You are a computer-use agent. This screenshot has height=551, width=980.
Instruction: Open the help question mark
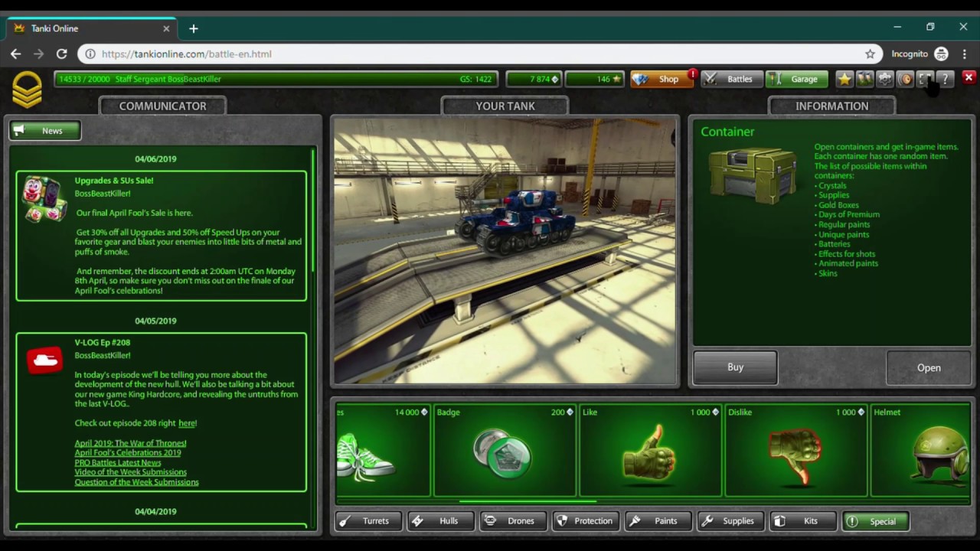(x=945, y=79)
